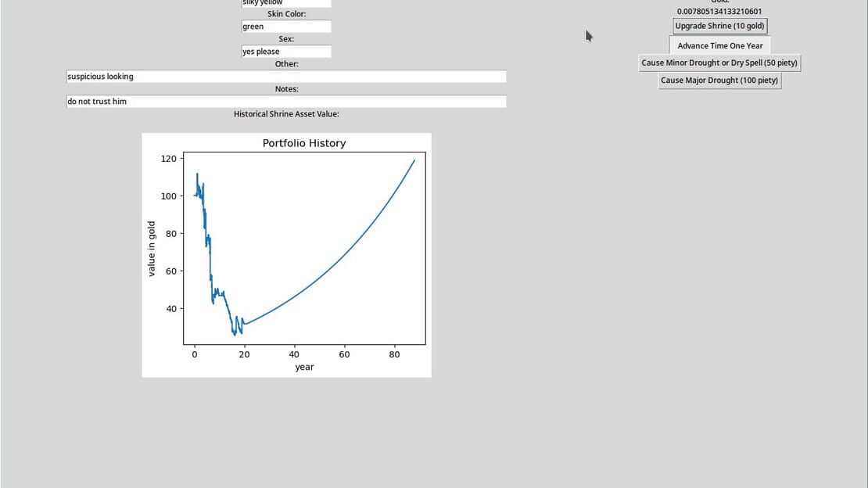Edit the Sex input field

coord(286,52)
